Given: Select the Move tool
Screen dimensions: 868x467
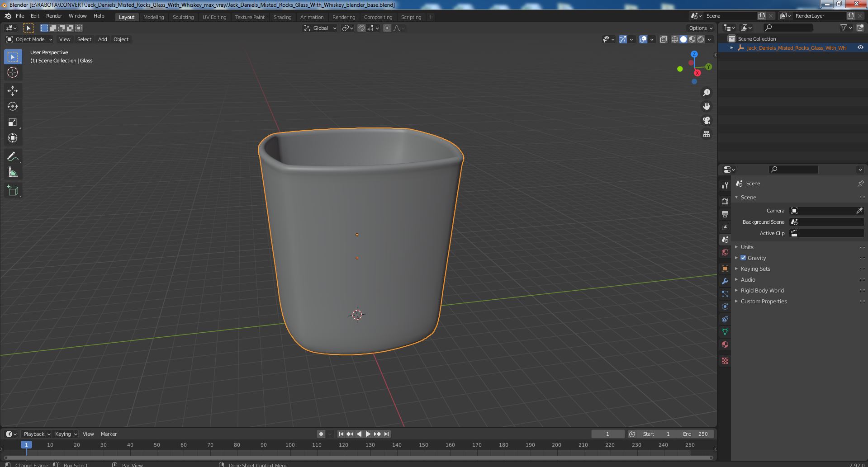Looking at the screenshot, I should [x=13, y=91].
